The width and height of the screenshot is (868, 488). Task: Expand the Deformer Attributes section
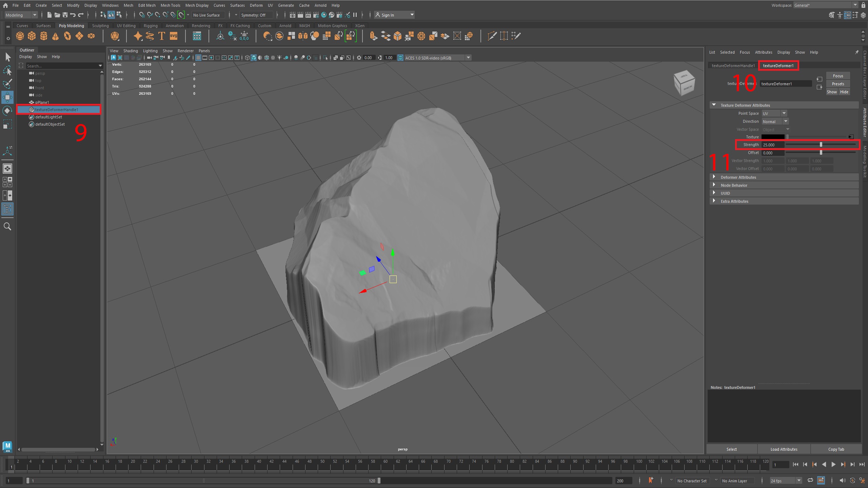coord(784,177)
